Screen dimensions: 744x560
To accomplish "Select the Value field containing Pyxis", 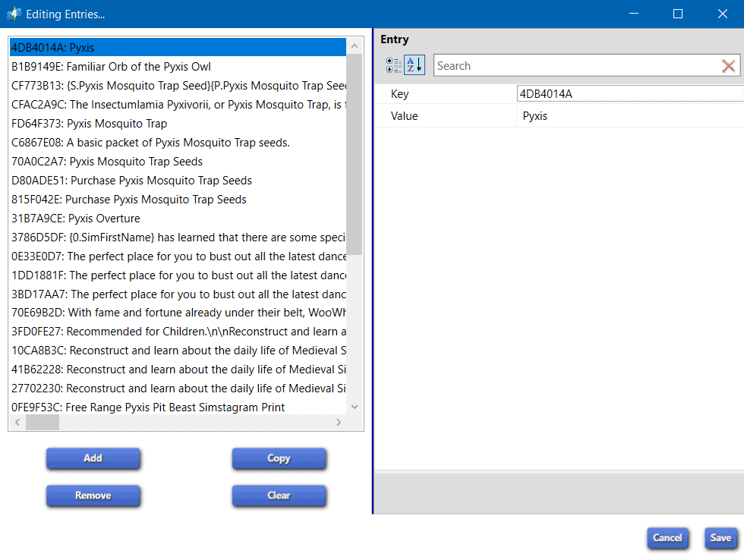I will coord(629,116).
